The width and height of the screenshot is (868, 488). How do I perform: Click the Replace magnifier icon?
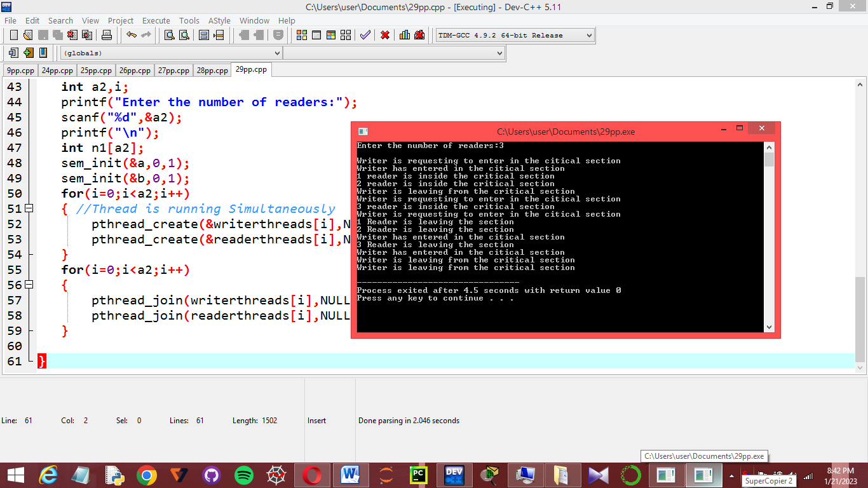(184, 35)
